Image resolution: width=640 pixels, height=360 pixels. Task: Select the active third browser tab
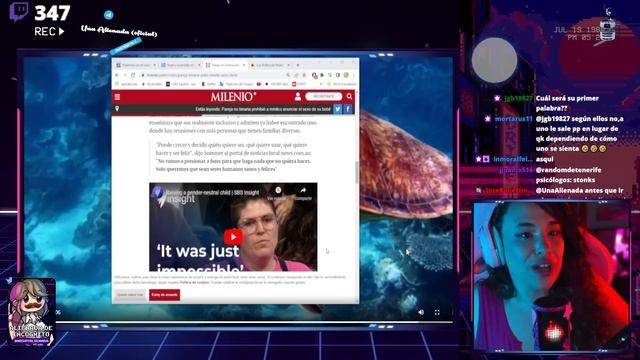(x=225, y=65)
